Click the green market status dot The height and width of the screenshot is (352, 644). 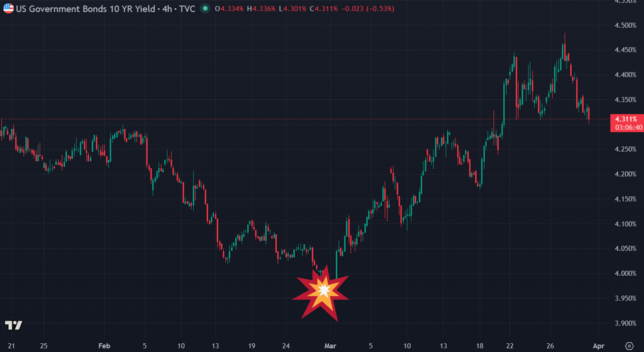coord(205,9)
